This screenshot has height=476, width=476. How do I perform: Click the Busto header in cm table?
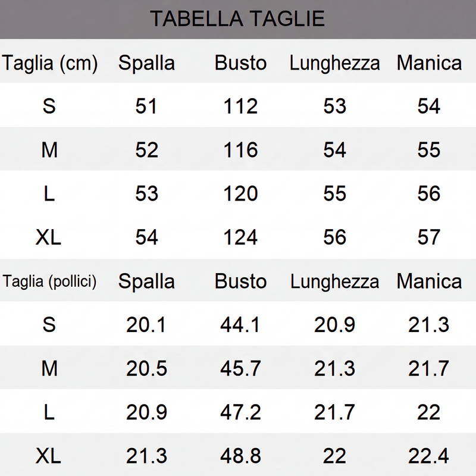tap(240, 63)
